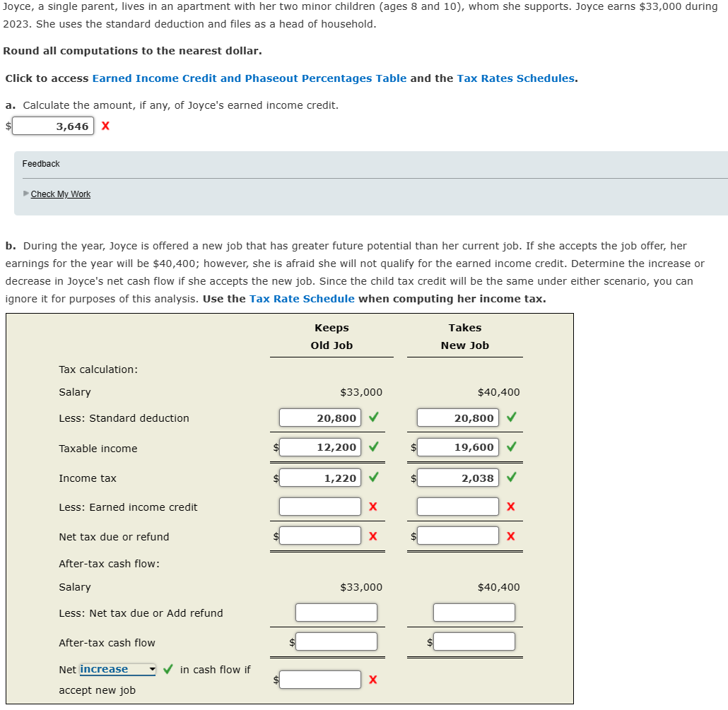Click the Takes New Job after-tax cash flow field

[x=474, y=641]
